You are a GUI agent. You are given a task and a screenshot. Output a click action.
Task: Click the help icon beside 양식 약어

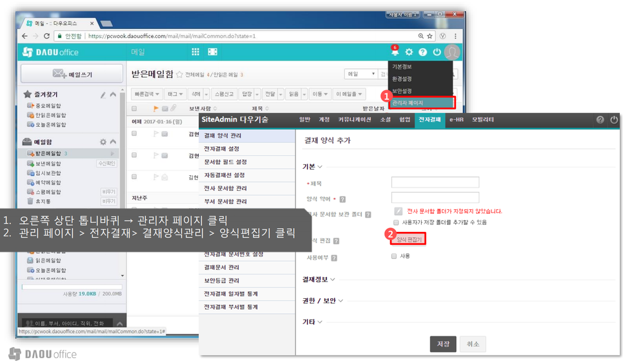[342, 199]
